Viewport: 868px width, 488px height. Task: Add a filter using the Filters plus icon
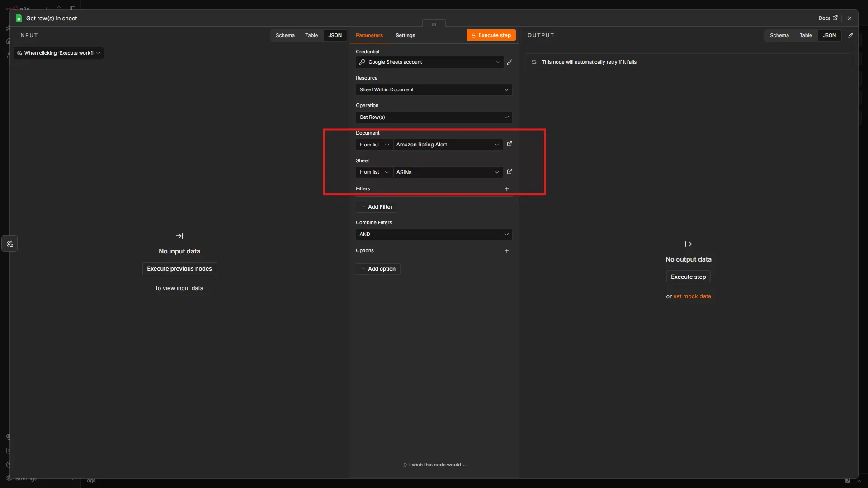507,189
